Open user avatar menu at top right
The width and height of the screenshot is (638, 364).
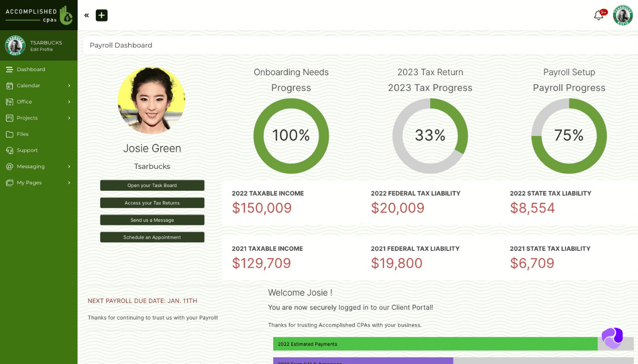(623, 15)
